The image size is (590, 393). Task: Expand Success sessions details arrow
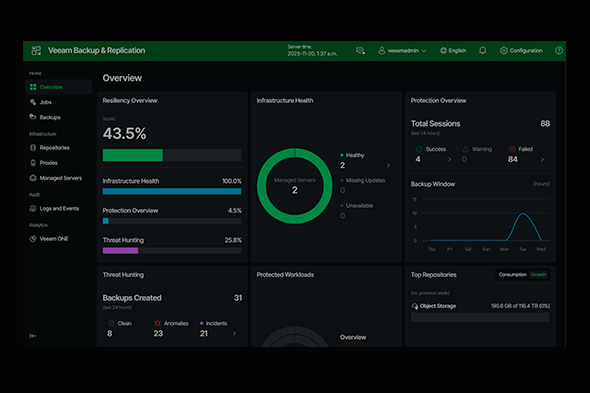(x=450, y=160)
